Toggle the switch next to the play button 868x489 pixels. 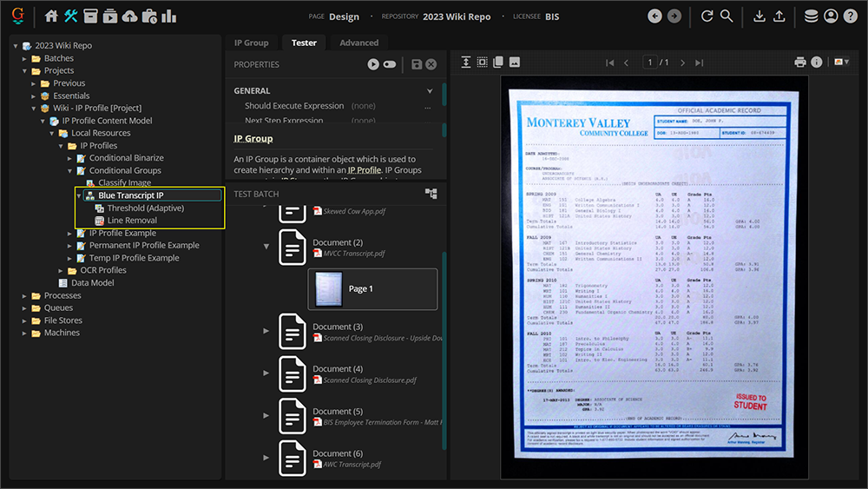pyautogui.click(x=390, y=64)
